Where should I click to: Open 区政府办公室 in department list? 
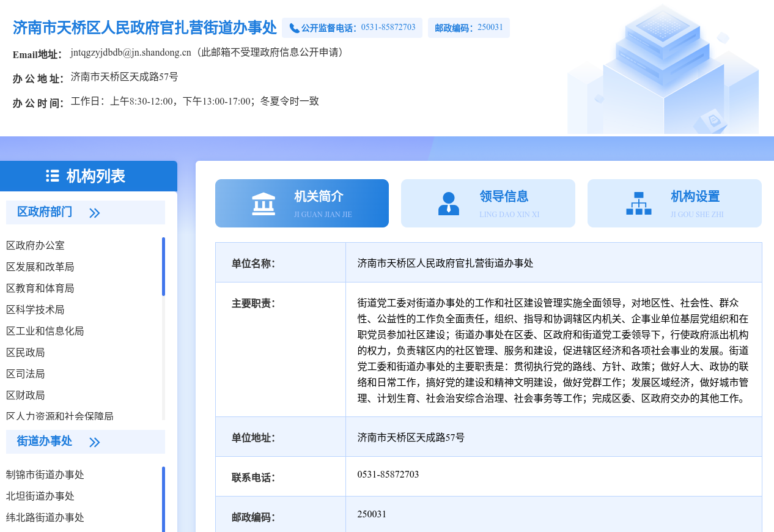[x=35, y=245]
